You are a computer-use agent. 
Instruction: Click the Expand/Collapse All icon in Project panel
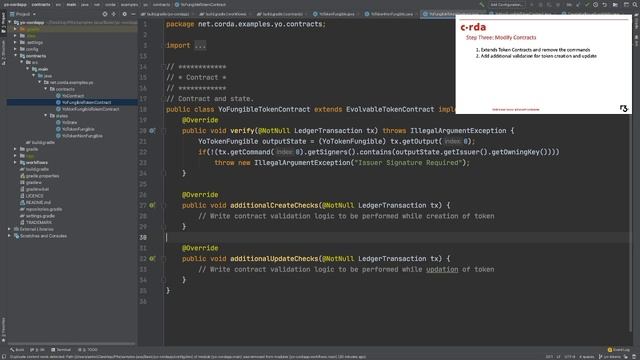point(114,14)
